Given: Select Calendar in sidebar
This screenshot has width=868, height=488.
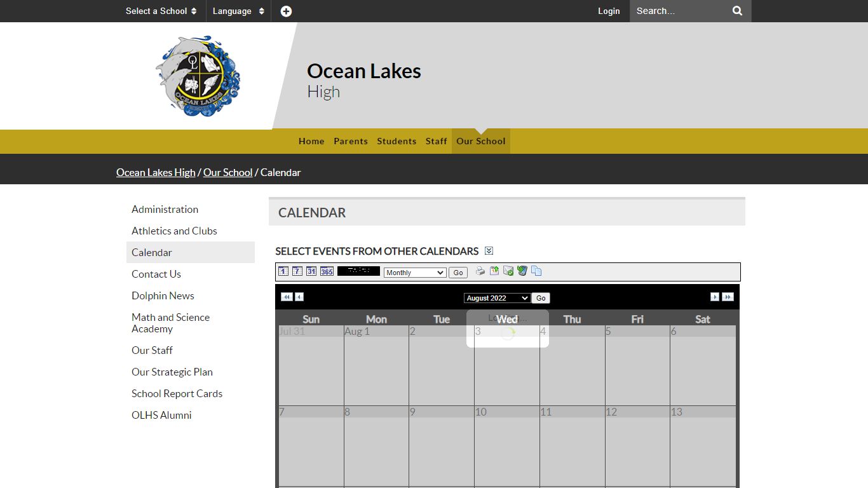Looking at the screenshot, I should click(191, 252).
